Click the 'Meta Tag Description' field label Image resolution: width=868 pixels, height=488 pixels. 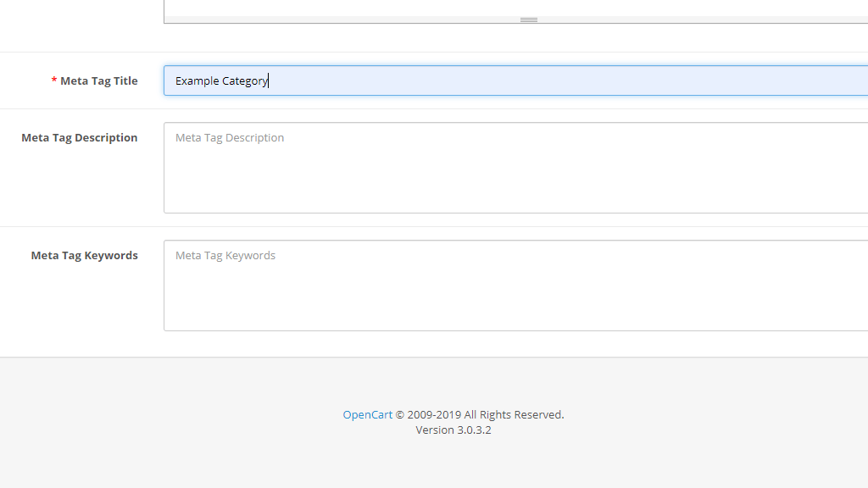point(79,137)
